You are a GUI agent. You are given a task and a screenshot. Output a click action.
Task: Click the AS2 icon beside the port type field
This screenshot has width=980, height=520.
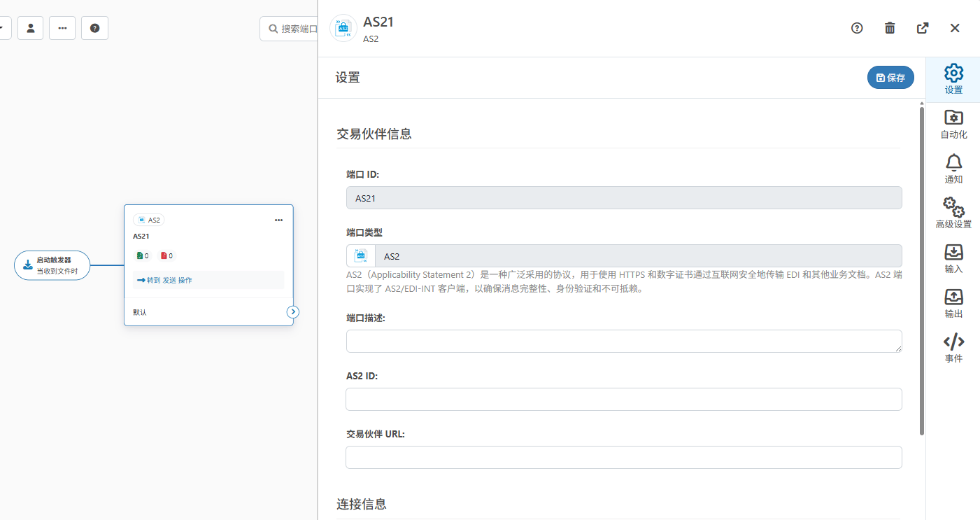(361, 256)
